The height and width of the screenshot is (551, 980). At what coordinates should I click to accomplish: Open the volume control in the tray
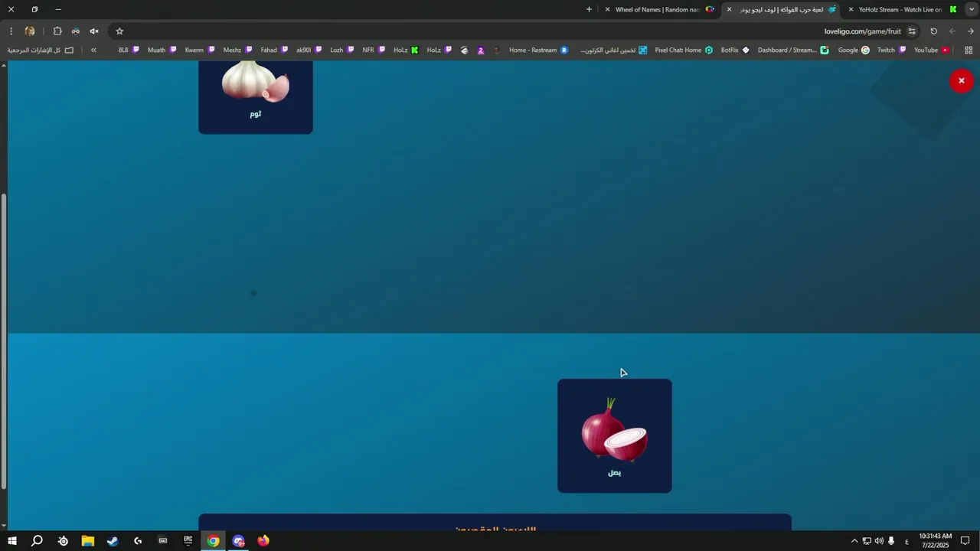(879, 541)
